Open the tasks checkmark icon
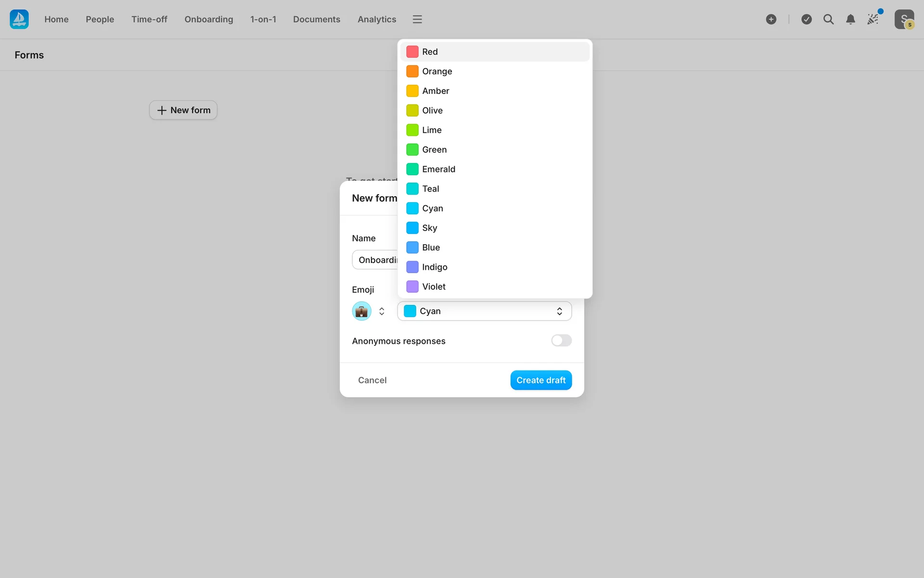 coord(807,19)
